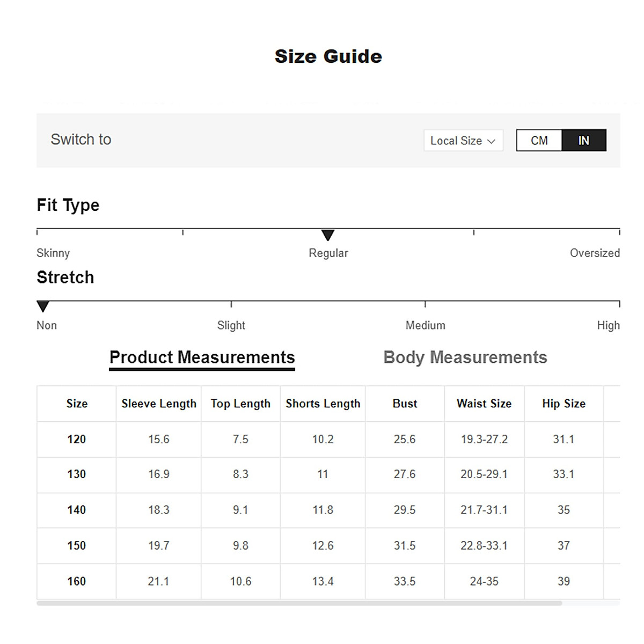Viewport: 644px width, 644px height.
Task: Click the Stretch Non marker triangle
Action: point(43,306)
